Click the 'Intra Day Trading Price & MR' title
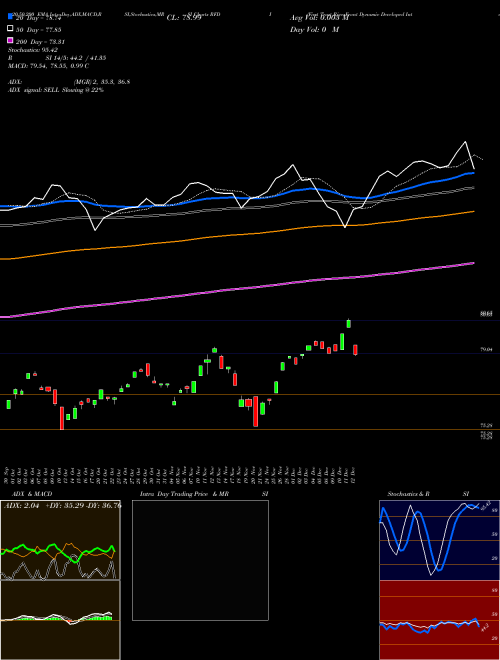Viewport: 500px width, 660px height. (184, 494)
